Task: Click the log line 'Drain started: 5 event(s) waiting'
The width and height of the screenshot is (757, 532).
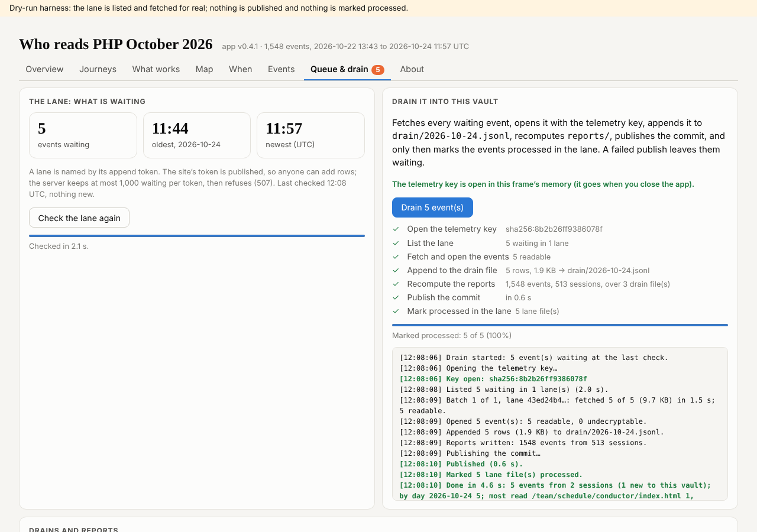Action: point(534,358)
